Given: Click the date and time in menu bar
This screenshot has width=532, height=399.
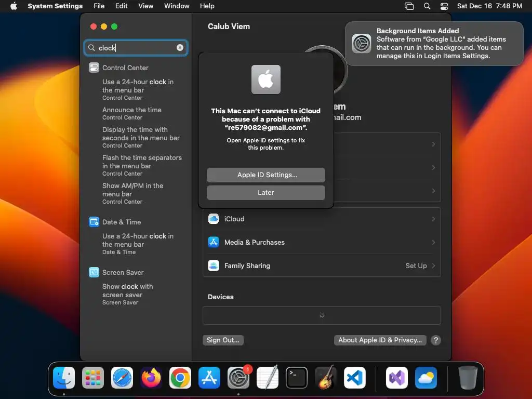Looking at the screenshot, I should [489, 6].
